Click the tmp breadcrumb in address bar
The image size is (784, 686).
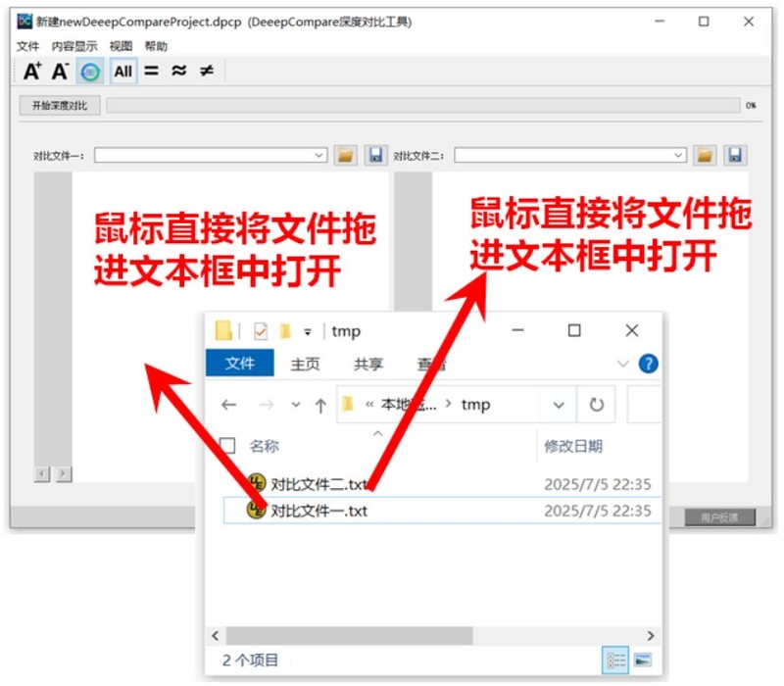click(x=475, y=405)
